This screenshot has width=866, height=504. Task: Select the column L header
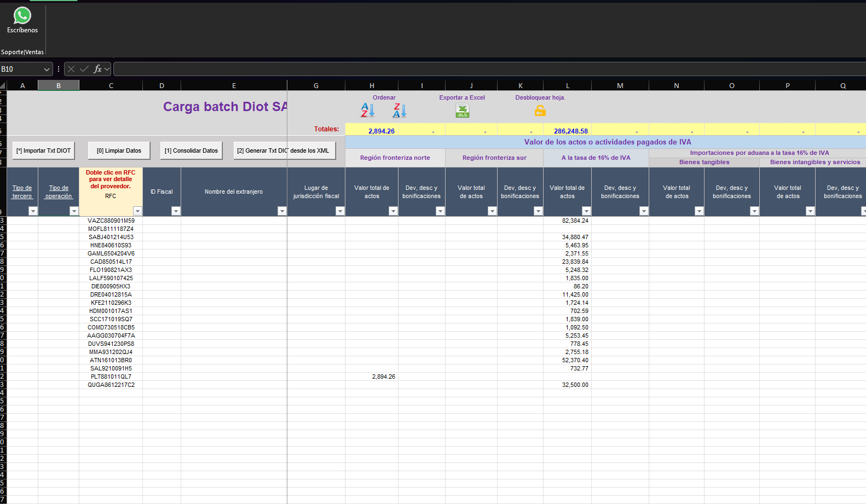pyautogui.click(x=568, y=85)
